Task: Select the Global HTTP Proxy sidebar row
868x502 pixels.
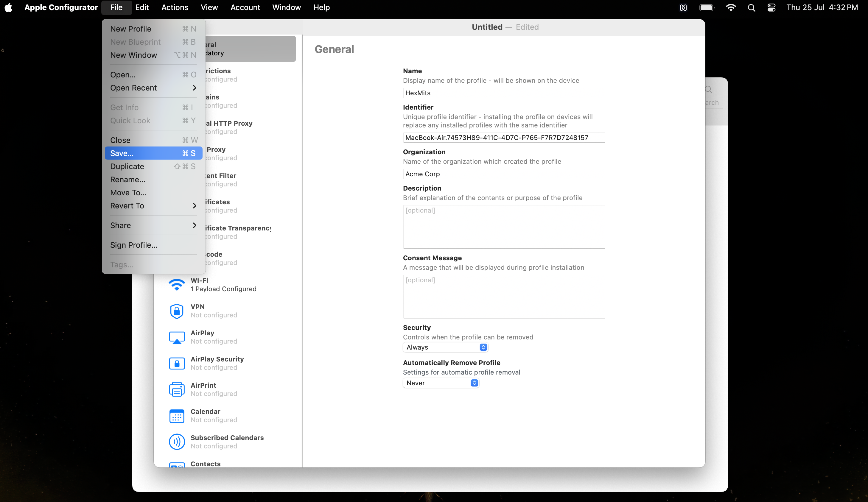Action: tap(251, 127)
